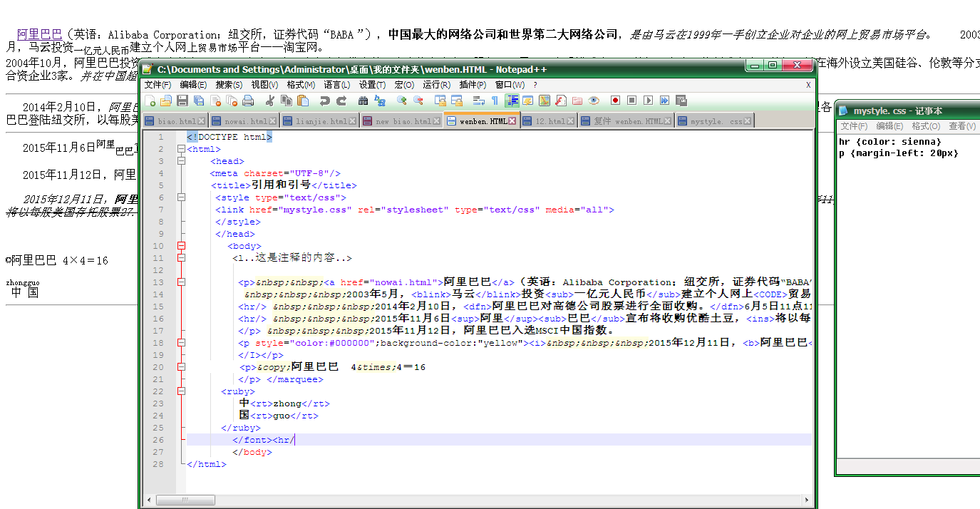Click the Copy toolbar icon
980x509 pixels.
click(x=287, y=101)
